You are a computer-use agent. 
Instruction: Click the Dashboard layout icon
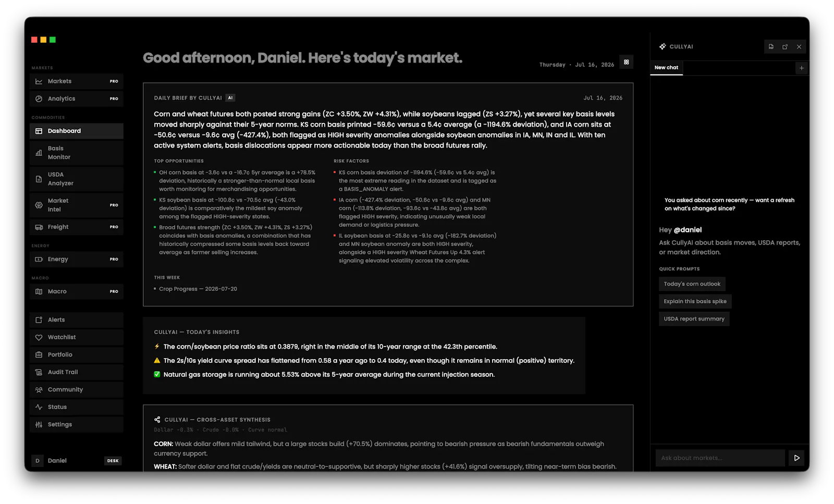point(39,131)
